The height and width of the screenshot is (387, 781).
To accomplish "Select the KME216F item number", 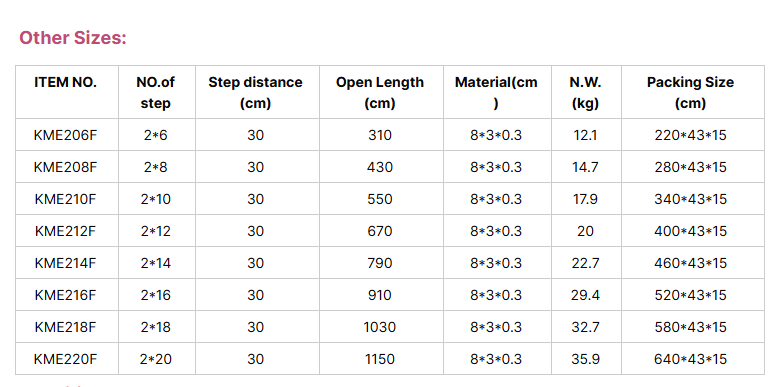I will [x=65, y=295].
